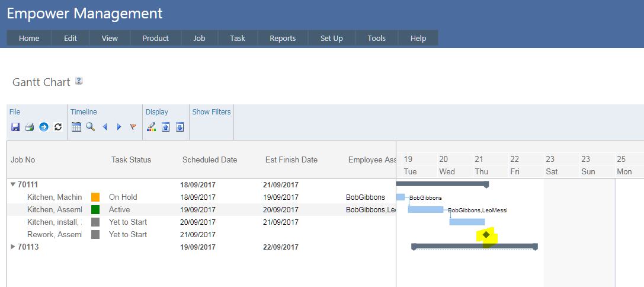Screen dimensions: 644x287
Task: Expand job 70113 tree row
Action: (13, 247)
